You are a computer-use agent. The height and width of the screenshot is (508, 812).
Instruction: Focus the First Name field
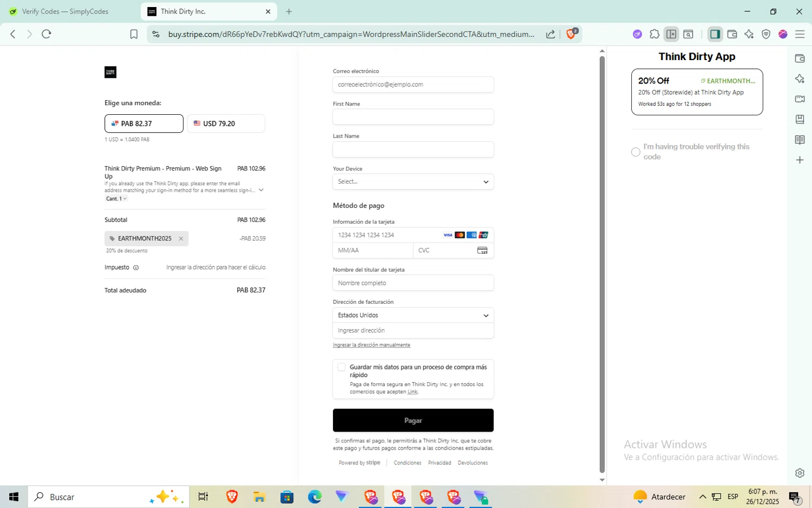point(413,117)
